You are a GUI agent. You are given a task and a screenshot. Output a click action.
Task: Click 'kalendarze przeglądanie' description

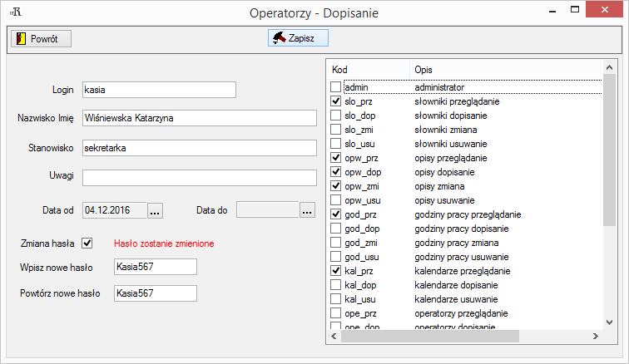tap(462, 271)
